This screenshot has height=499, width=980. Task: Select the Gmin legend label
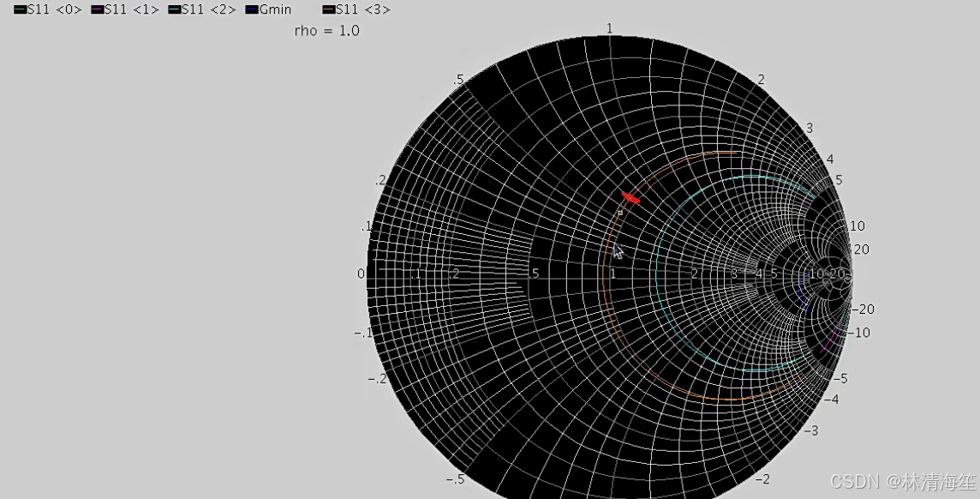pos(276,10)
